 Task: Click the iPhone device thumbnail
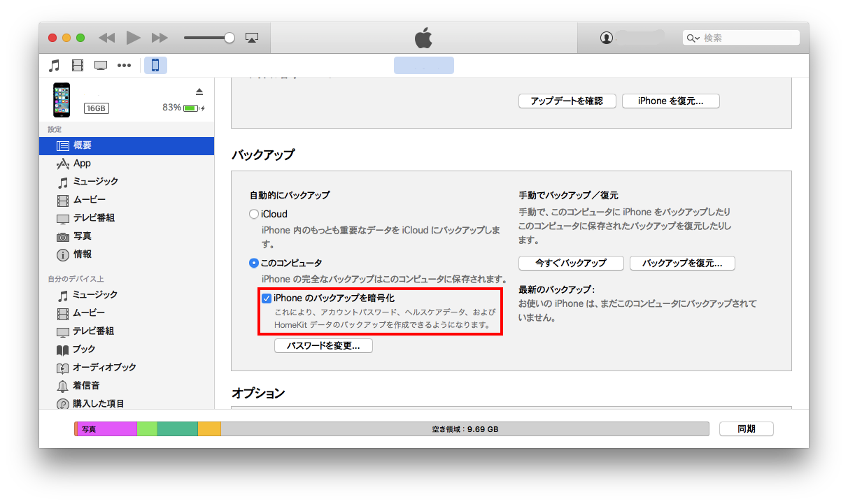pyautogui.click(x=62, y=99)
